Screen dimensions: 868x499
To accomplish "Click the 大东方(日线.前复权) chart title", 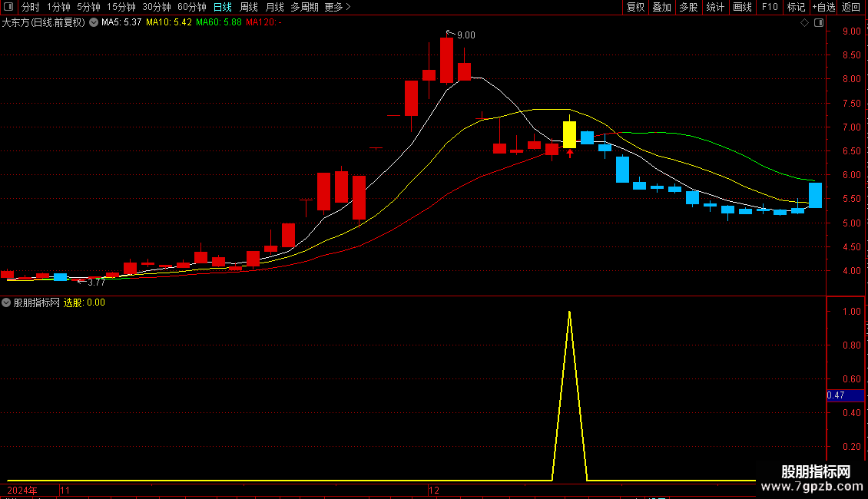I will coord(43,23).
